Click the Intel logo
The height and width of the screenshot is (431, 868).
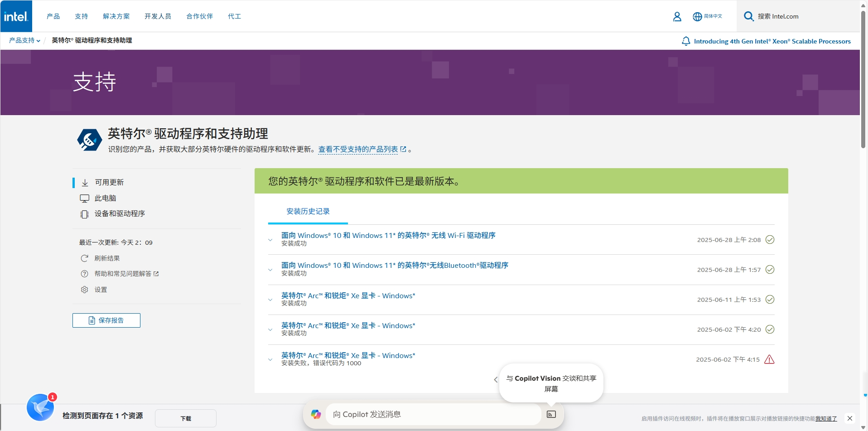point(16,16)
